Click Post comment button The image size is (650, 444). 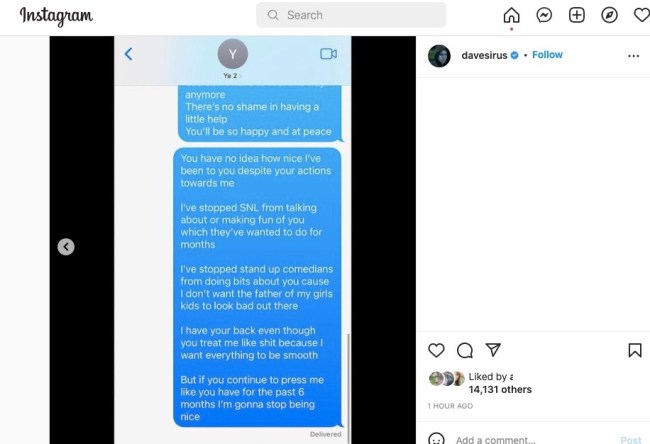(631, 440)
